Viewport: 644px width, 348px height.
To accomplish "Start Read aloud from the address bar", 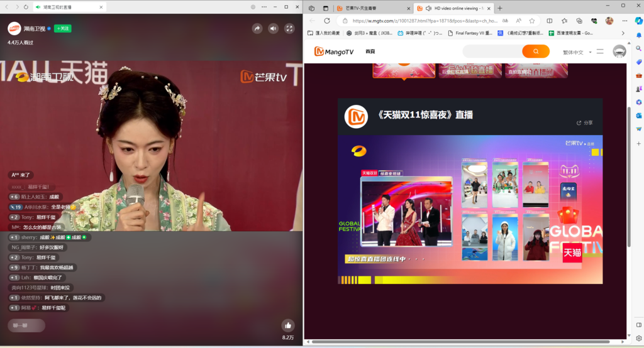I will click(x=519, y=21).
